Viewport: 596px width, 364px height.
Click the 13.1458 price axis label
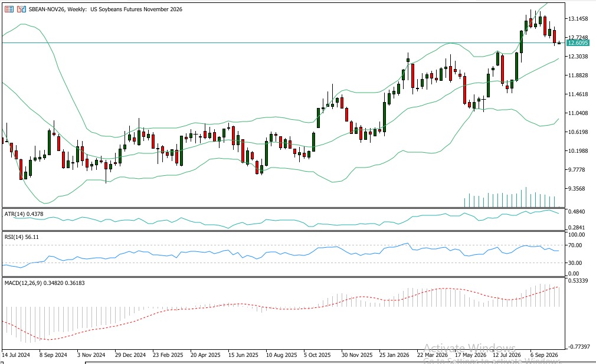(x=578, y=19)
